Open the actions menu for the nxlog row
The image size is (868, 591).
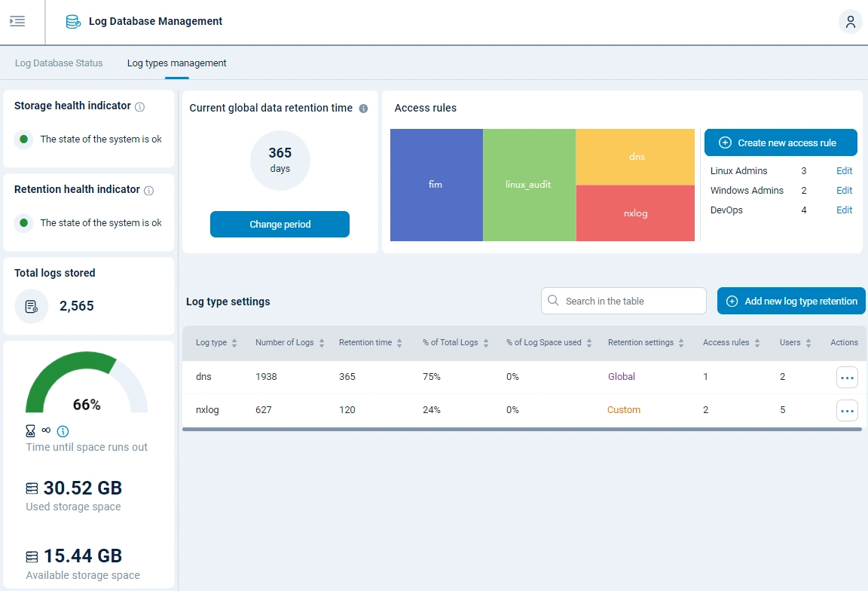(x=847, y=410)
